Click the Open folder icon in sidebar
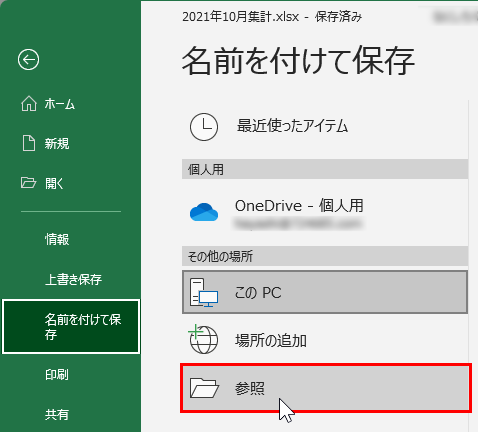 click(28, 183)
